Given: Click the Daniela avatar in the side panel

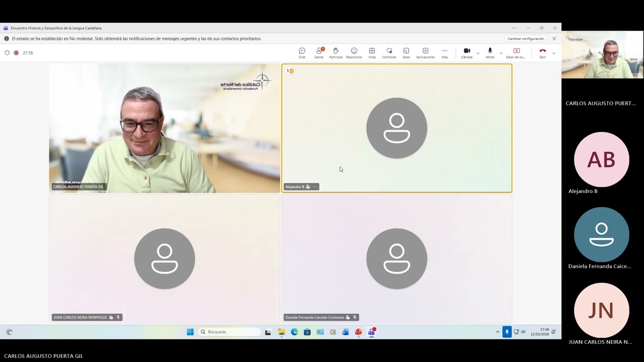Looking at the screenshot, I should 602,235.
